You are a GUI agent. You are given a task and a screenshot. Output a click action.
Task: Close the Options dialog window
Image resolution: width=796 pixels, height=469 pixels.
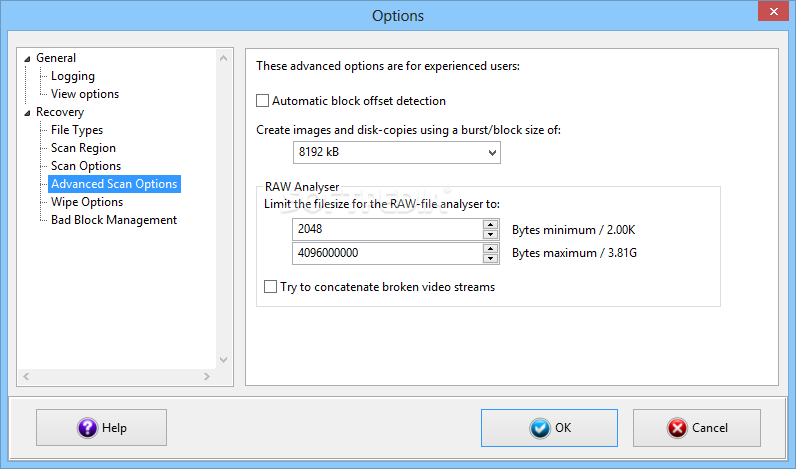(x=773, y=11)
